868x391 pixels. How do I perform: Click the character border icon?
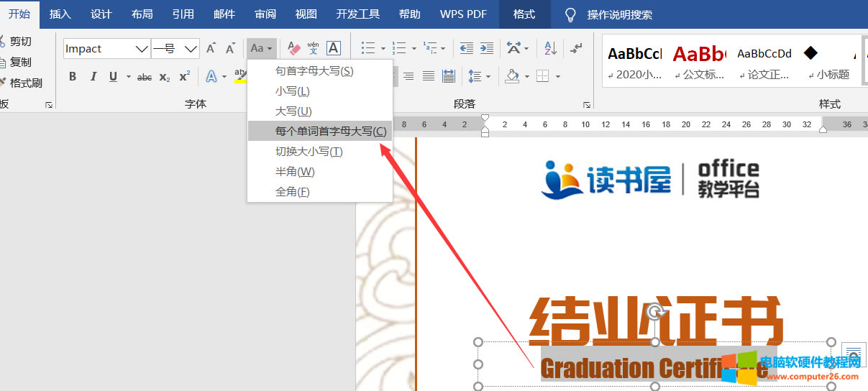[x=333, y=48]
